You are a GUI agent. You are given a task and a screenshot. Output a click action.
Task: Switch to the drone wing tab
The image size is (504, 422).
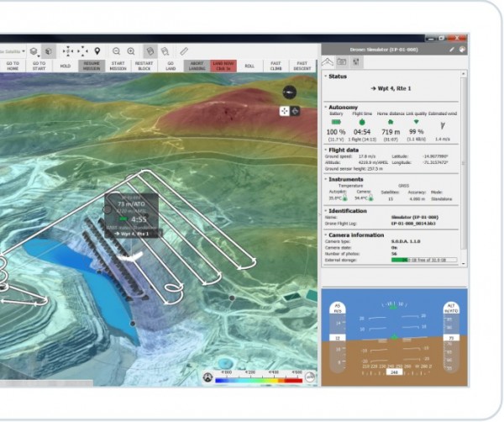(x=328, y=61)
